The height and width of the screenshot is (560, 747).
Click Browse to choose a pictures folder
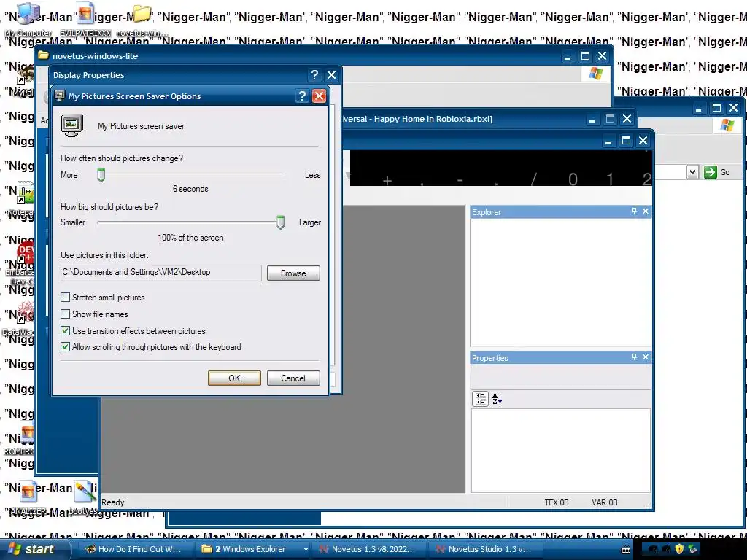pos(293,273)
